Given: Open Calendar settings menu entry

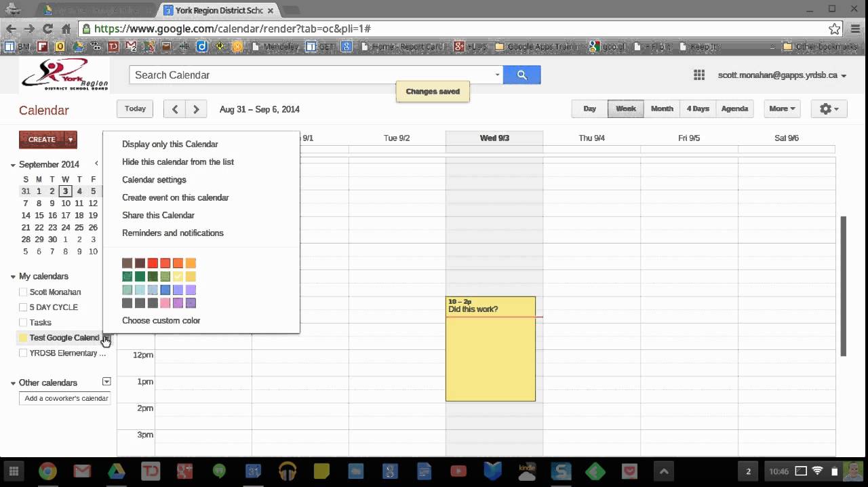Looking at the screenshot, I should pos(154,180).
